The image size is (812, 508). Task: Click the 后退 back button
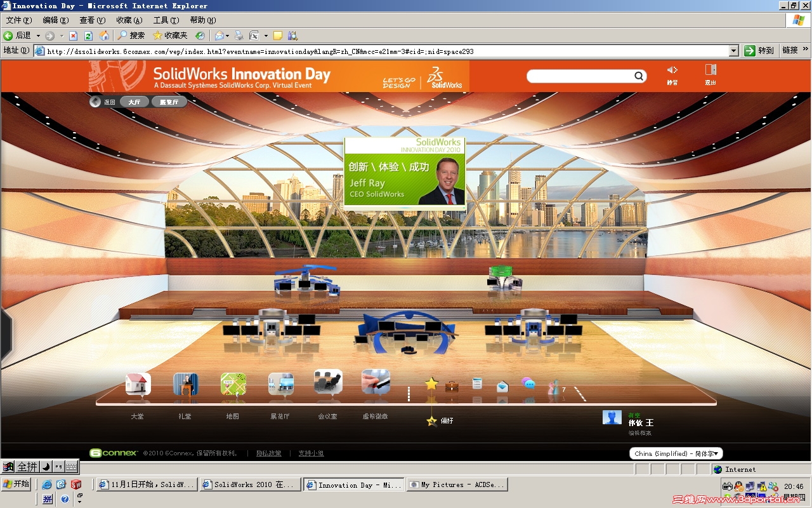coord(18,36)
